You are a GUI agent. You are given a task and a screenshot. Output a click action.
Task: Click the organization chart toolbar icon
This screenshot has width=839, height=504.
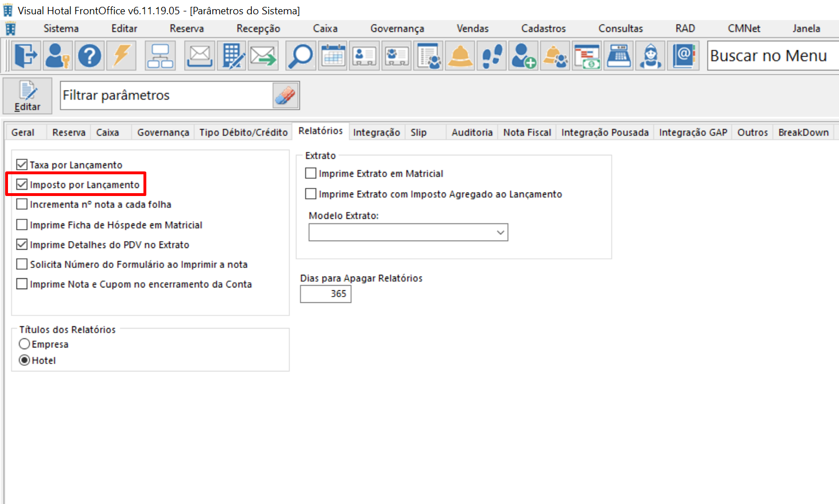click(160, 56)
